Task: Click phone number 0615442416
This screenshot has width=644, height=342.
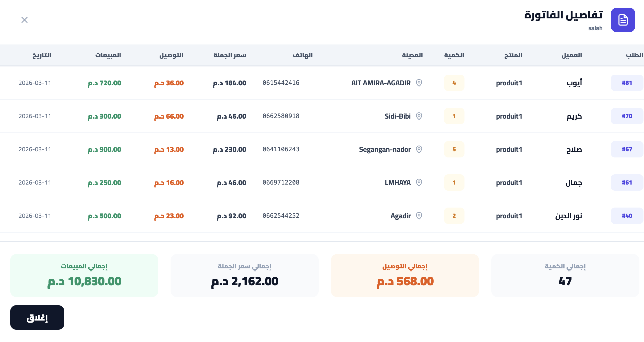Action: point(281,83)
